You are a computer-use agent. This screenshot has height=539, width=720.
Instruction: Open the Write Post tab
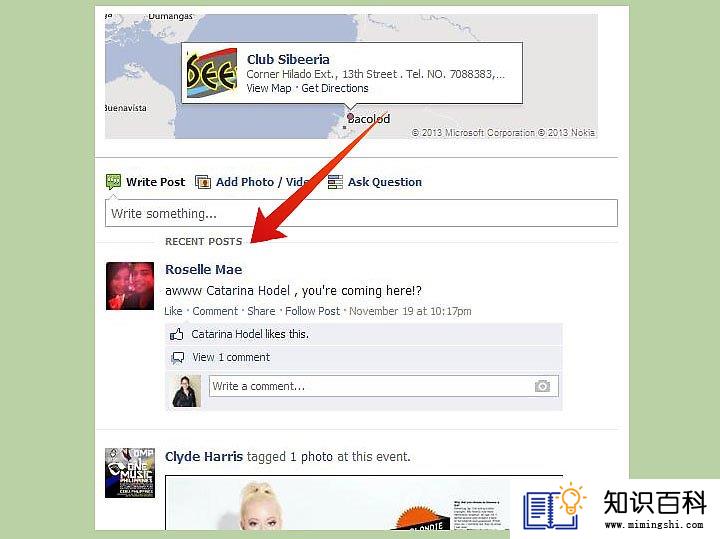click(x=155, y=182)
